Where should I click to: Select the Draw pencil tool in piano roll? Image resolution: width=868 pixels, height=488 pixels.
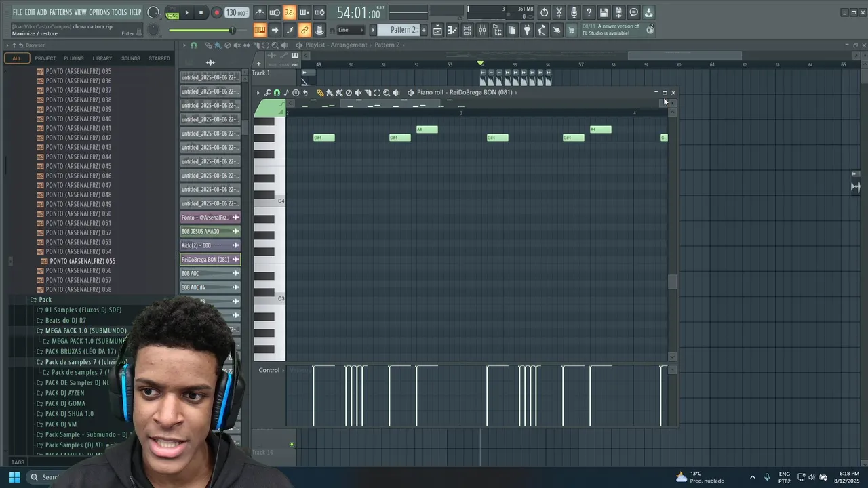[x=320, y=93]
